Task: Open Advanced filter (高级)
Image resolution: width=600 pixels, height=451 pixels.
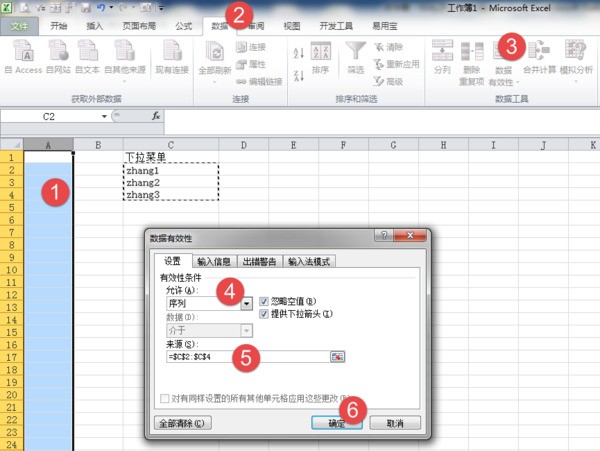Action: [x=388, y=81]
